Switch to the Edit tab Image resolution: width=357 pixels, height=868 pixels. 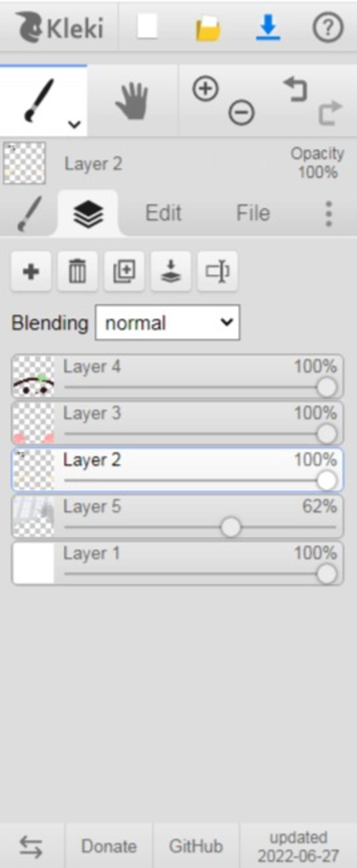tap(163, 213)
